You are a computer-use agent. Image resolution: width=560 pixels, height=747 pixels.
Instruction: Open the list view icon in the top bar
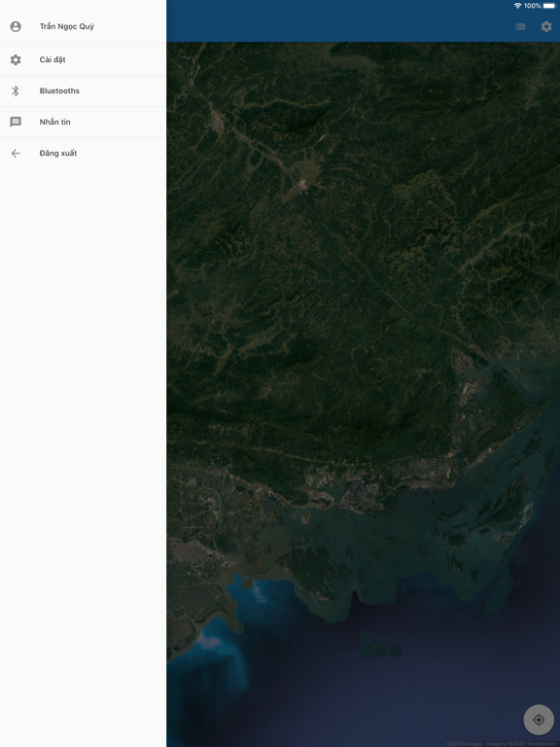coord(520,26)
